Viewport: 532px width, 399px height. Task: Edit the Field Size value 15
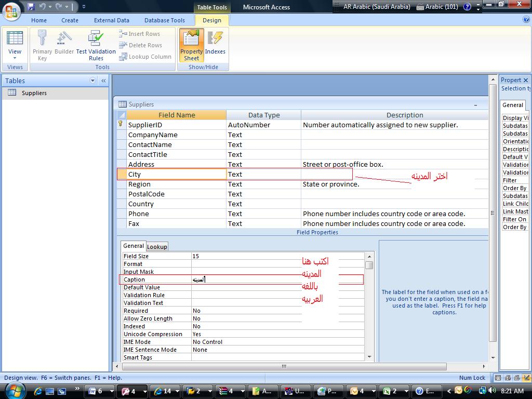tap(277, 256)
